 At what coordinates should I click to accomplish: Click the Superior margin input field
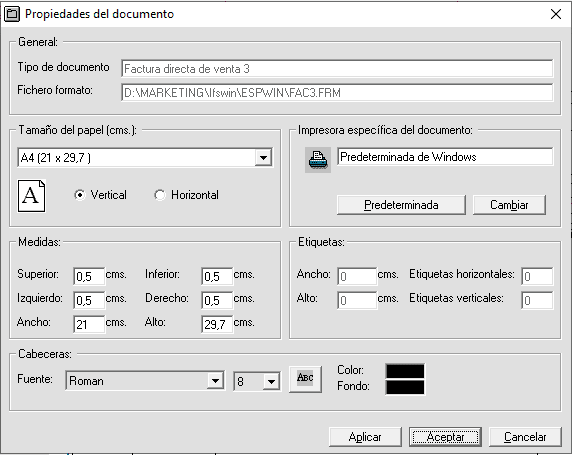point(89,276)
